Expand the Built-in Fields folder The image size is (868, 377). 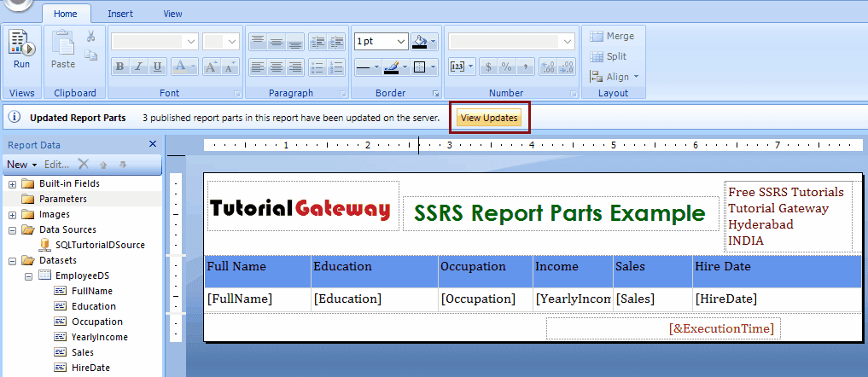12,183
